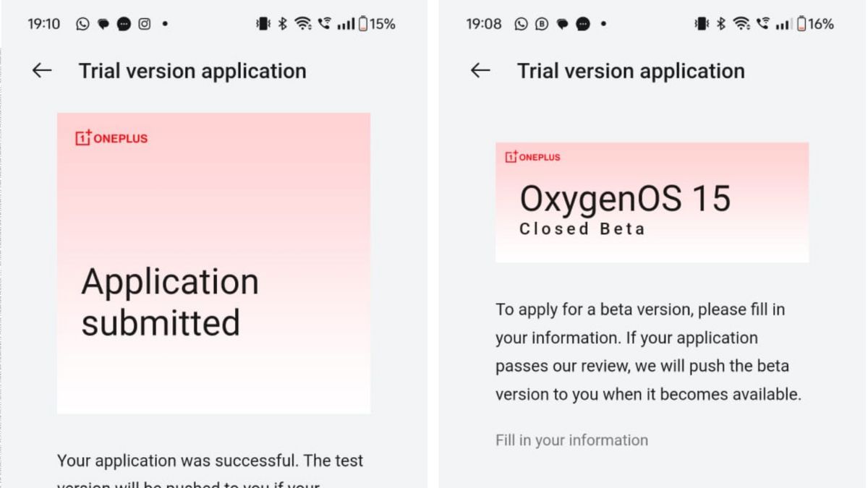Tap the OxygenOS 15 Closed Beta title
Viewport: 868px width, 488px height.
[625, 207]
